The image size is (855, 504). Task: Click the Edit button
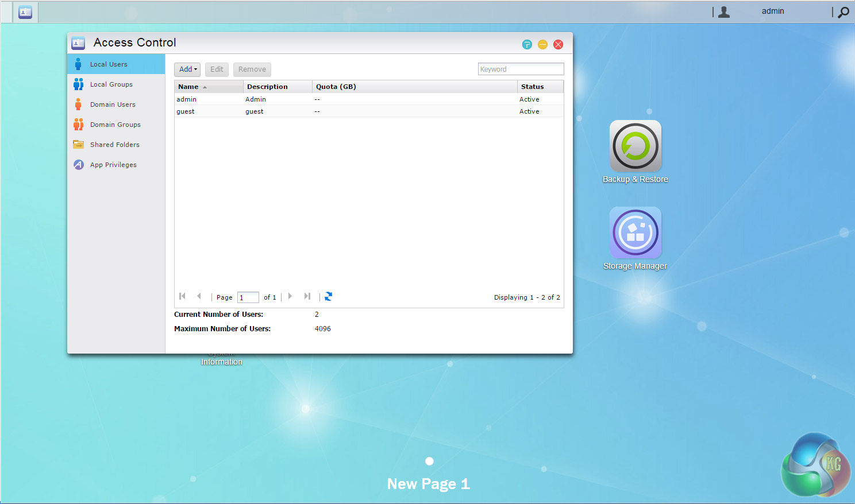pyautogui.click(x=217, y=69)
